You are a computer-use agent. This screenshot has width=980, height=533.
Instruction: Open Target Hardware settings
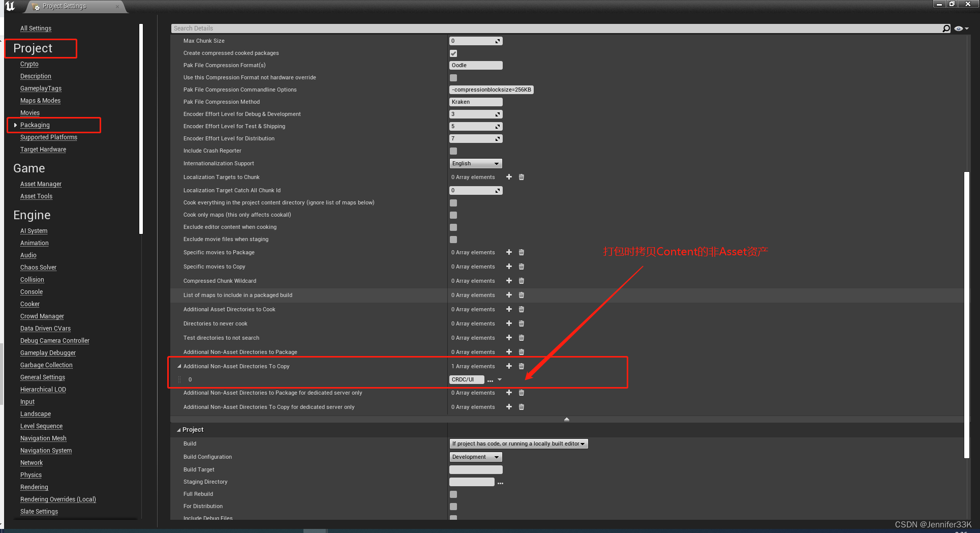[x=43, y=150]
